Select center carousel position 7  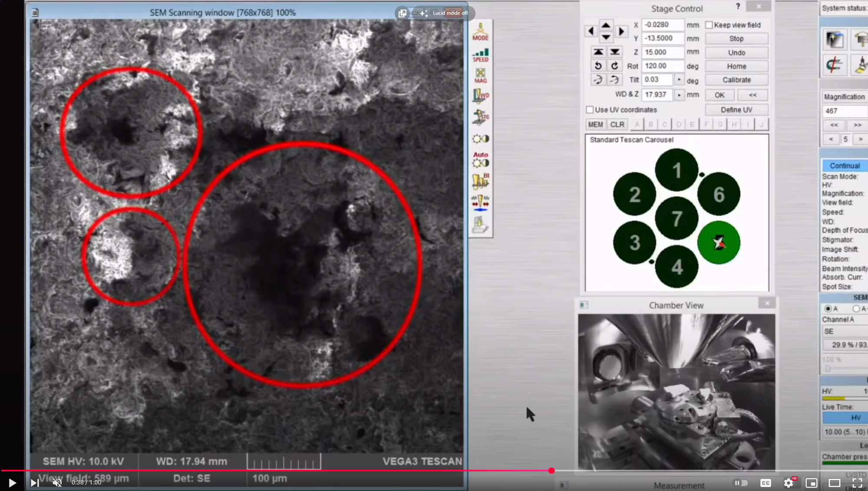(677, 218)
